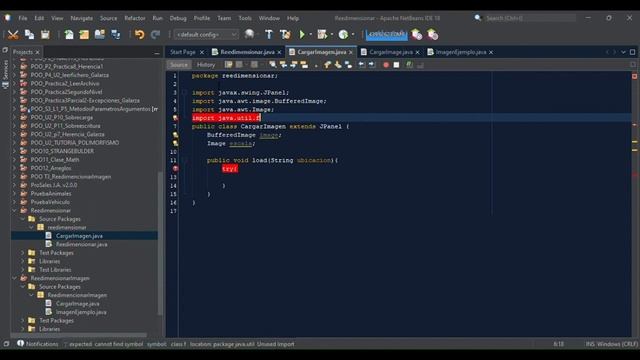Click the error marker beside try line
This screenshot has width=640, height=360.
coord(175,169)
